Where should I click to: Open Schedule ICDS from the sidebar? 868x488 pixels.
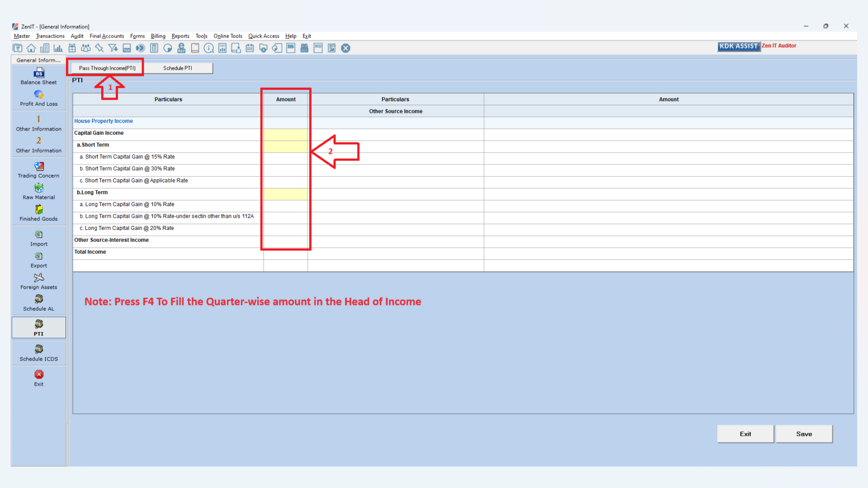[x=39, y=353]
